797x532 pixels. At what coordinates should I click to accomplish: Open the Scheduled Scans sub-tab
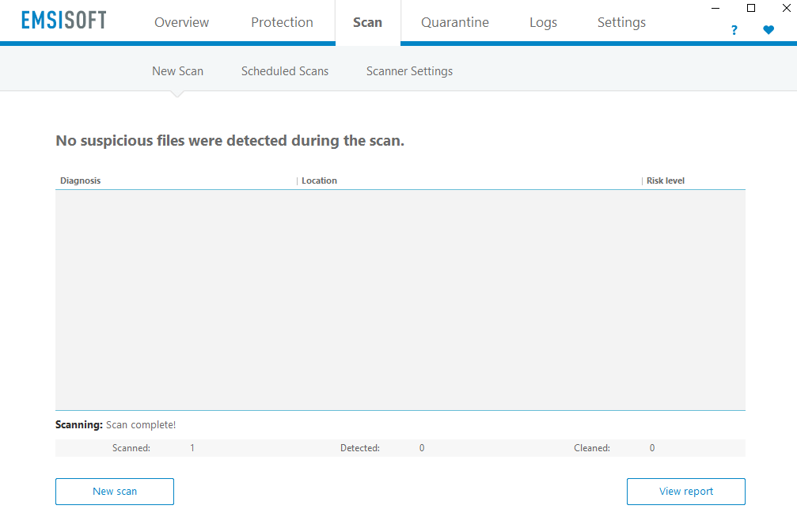point(285,71)
